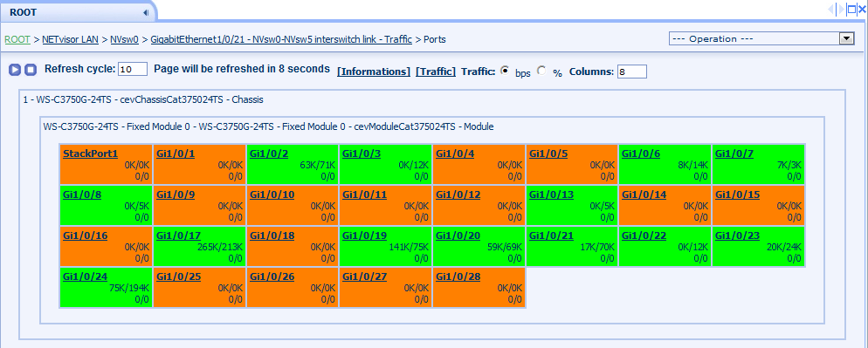Open port Gi1/0/5
Image resolution: width=868 pixels, height=348 pixels.
pyautogui.click(x=548, y=154)
